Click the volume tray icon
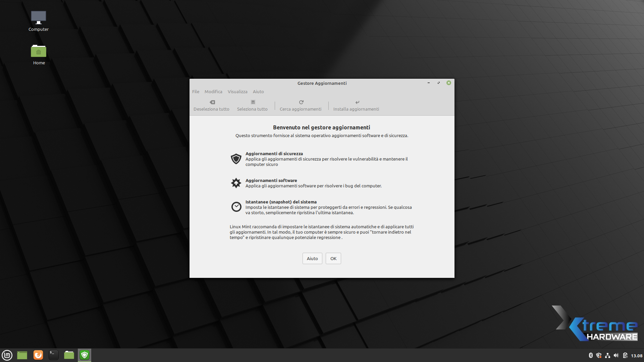The image size is (644, 362). (x=616, y=356)
